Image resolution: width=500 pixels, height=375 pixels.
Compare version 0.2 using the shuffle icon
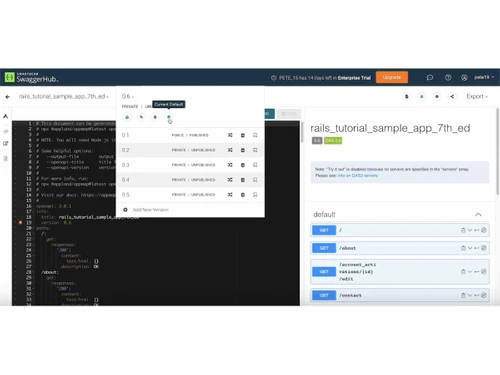click(x=230, y=150)
